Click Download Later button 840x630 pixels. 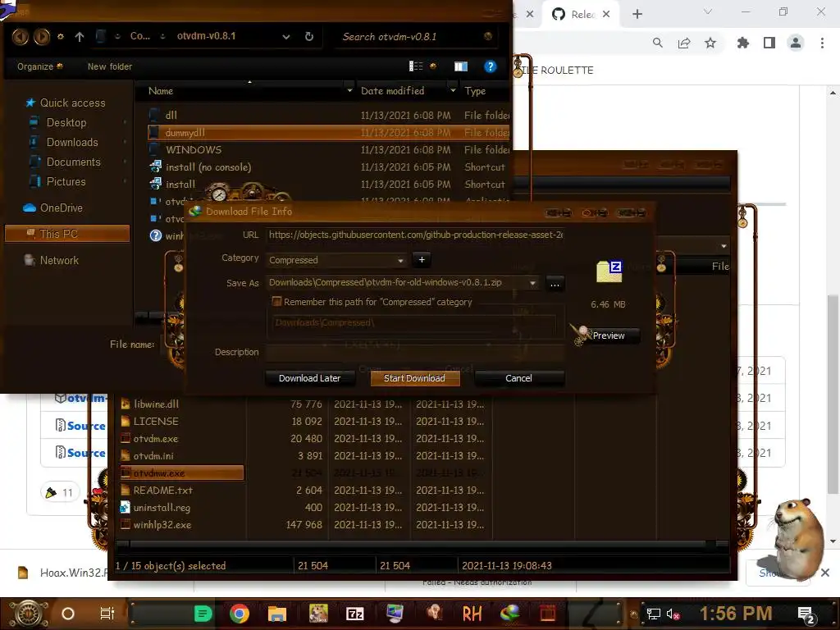point(309,378)
